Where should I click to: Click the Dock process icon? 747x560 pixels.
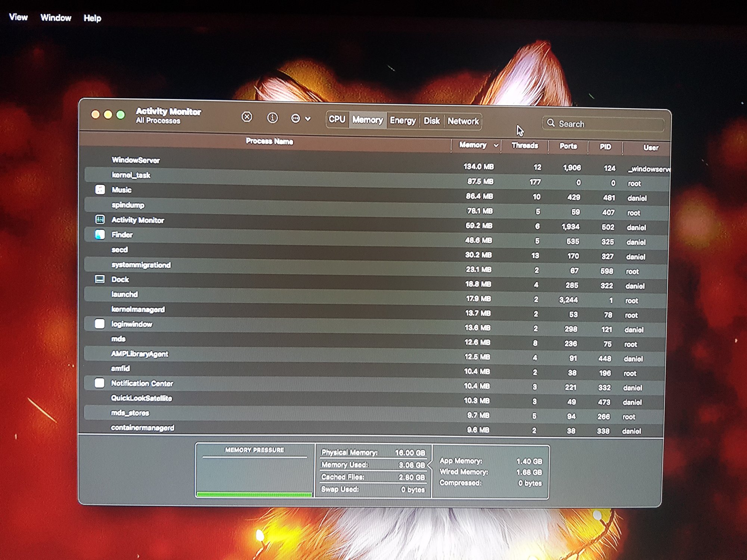100,279
